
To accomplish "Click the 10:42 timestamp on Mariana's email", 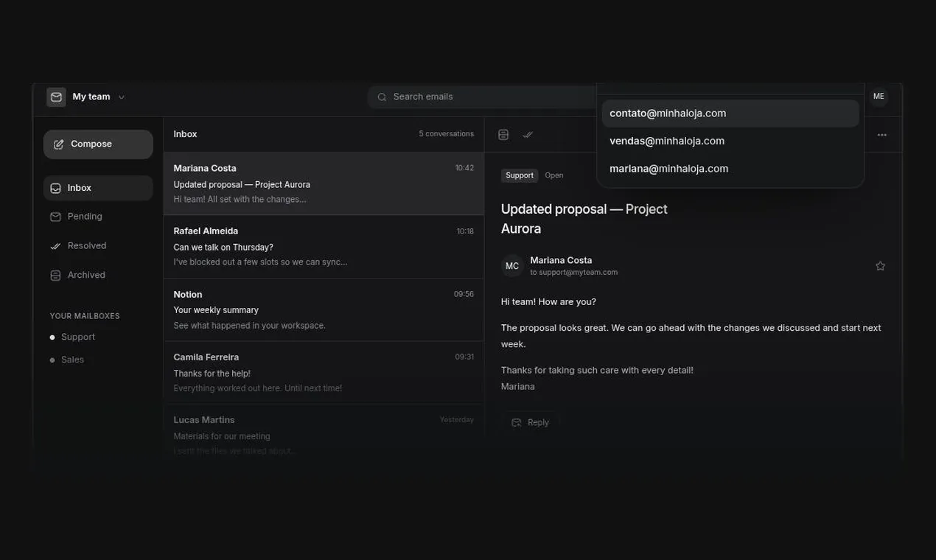I will 464,168.
